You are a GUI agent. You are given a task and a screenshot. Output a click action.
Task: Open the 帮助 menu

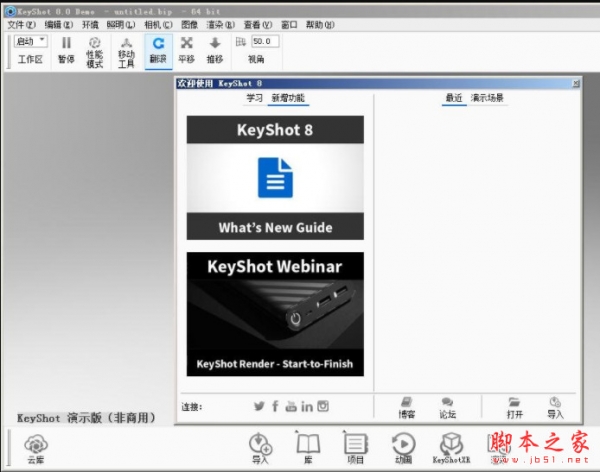tap(320, 25)
